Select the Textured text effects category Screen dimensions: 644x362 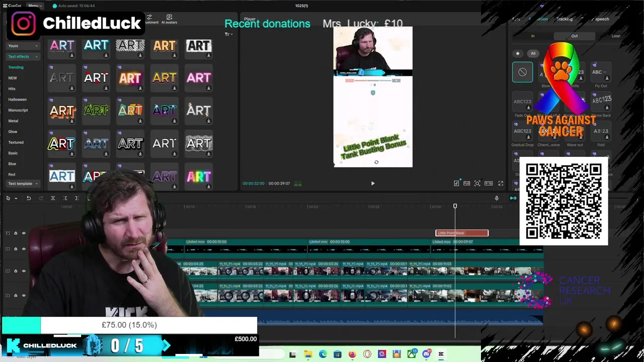pos(16,142)
